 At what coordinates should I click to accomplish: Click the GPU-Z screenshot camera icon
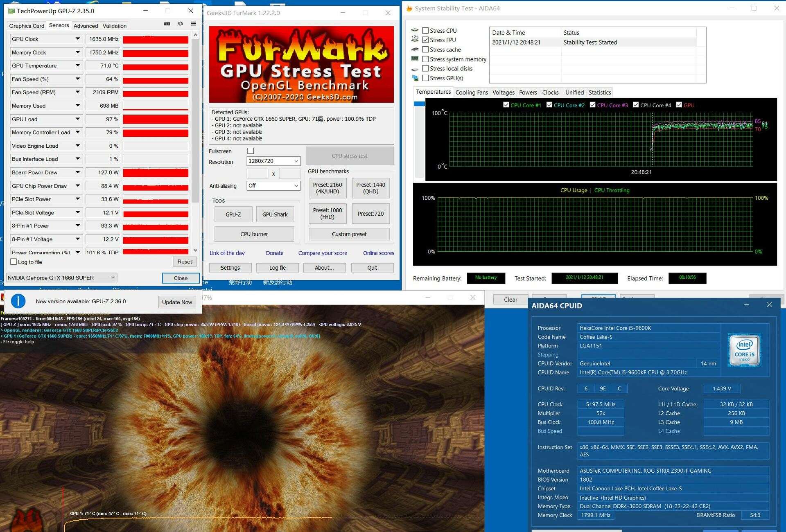(167, 24)
